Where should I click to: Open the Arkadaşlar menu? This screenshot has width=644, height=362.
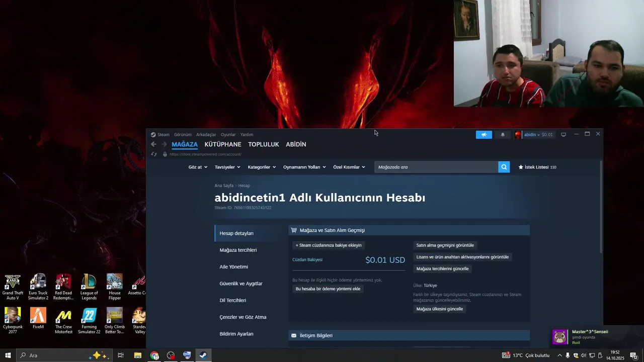click(x=206, y=135)
